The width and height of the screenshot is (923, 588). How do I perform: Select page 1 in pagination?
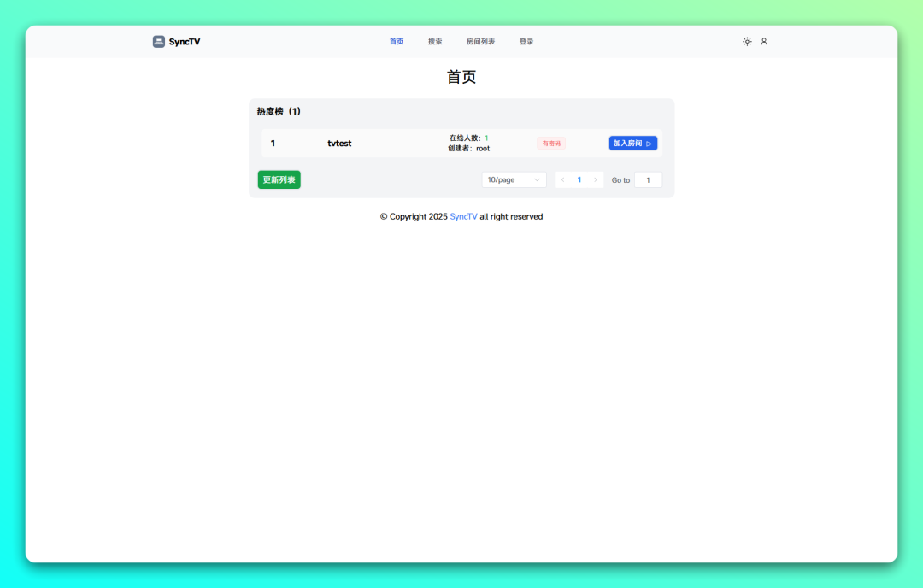tap(579, 179)
